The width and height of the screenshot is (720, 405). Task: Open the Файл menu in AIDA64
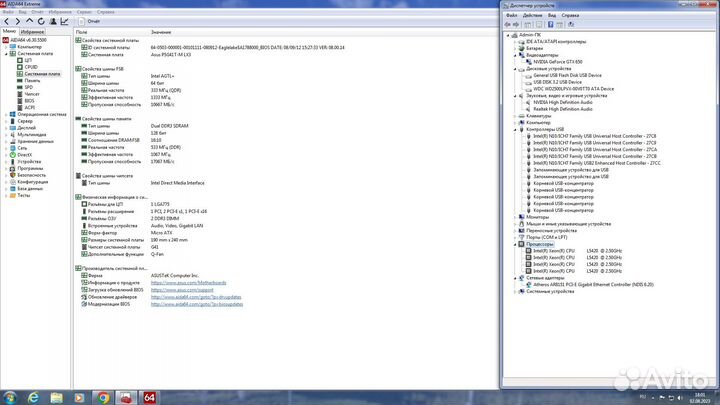pos(8,12)
